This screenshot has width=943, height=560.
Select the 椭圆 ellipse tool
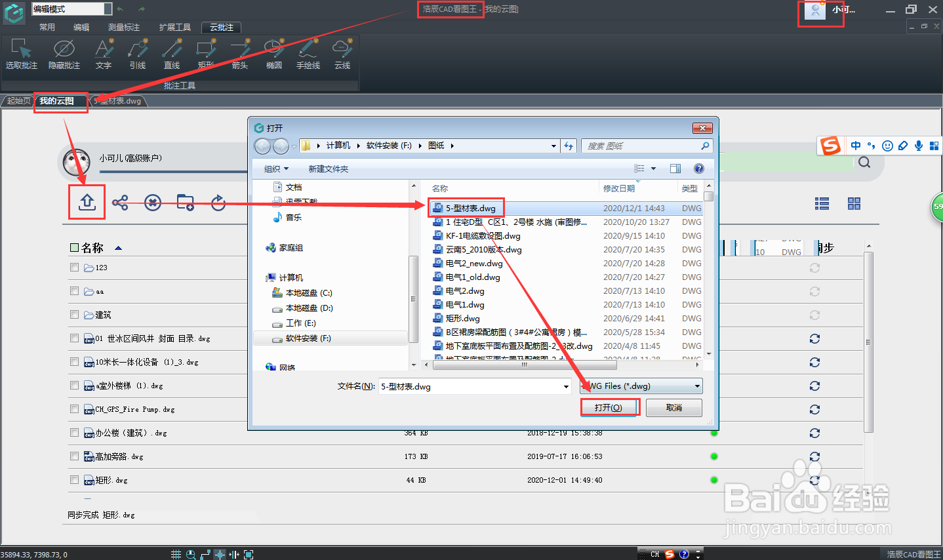click(274, 54)
